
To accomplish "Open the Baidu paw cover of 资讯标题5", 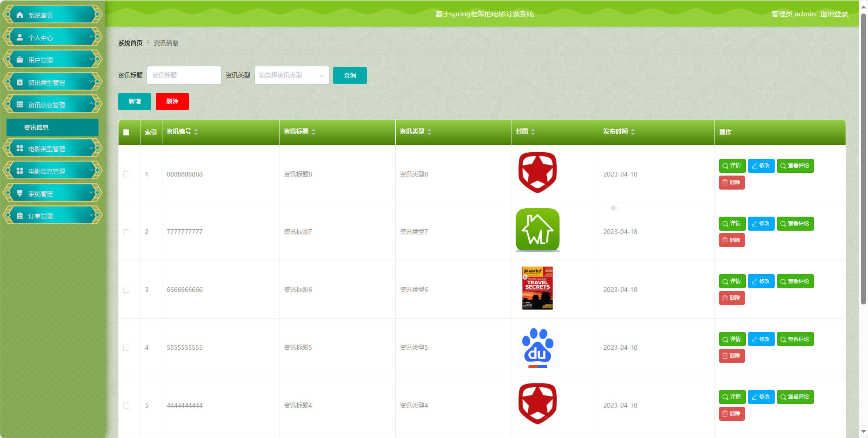I will click(538, 346).
